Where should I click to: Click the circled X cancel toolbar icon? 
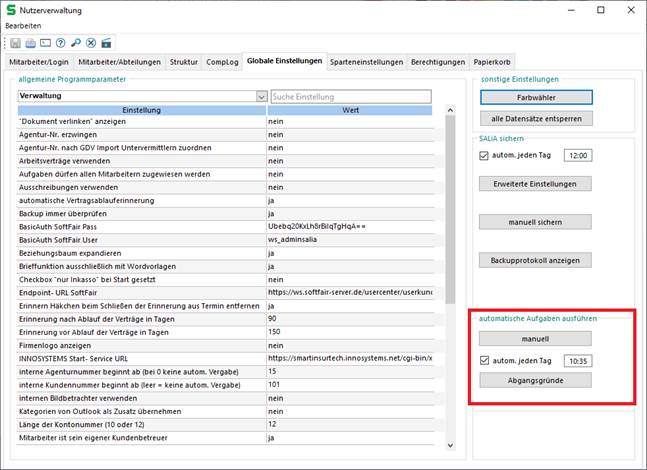coord(91,43)
